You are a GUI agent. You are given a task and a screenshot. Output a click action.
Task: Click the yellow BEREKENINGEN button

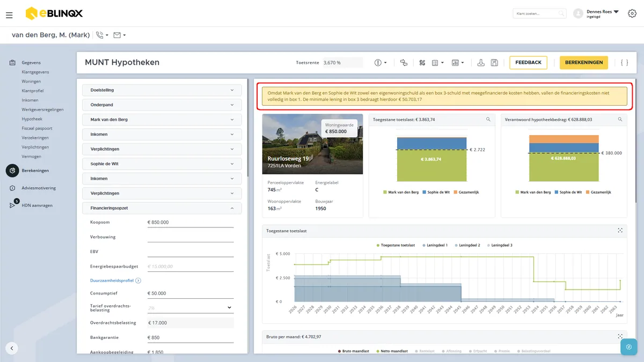click(584, 63)
